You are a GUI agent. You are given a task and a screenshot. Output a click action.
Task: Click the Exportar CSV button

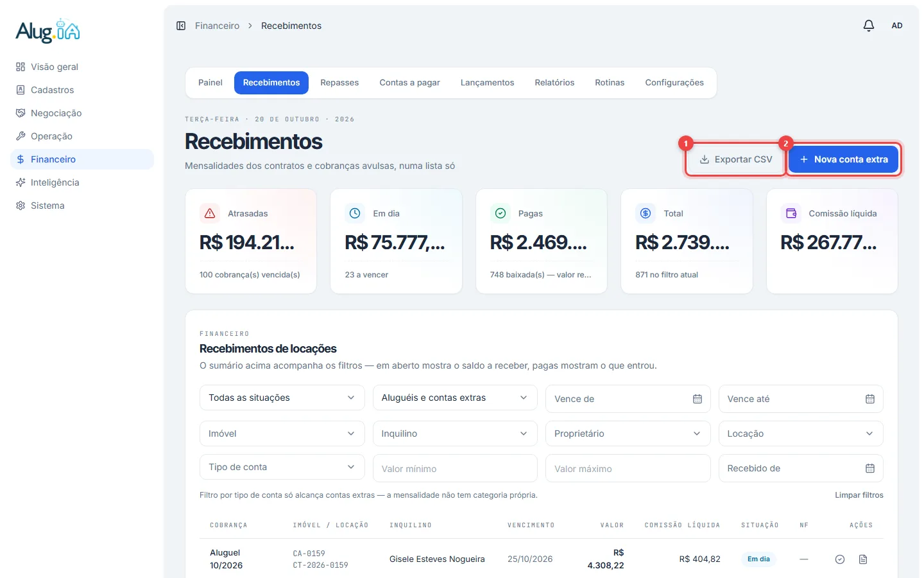point(735,159)
